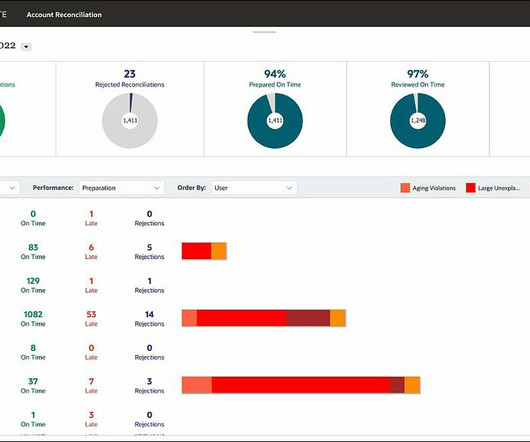The width and height of the screenshot is (530, 442).
Task: Click the 5 Rejections count
Action: click(149, 247)
